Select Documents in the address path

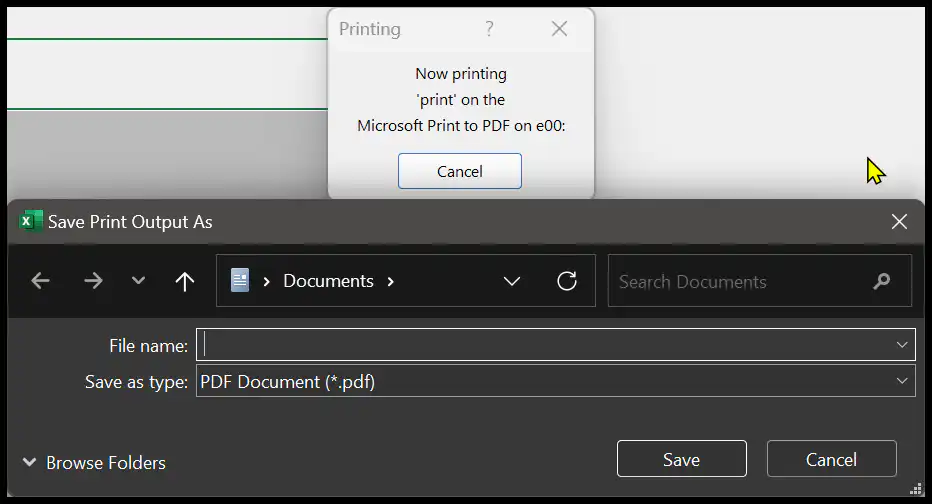[329, 281]
